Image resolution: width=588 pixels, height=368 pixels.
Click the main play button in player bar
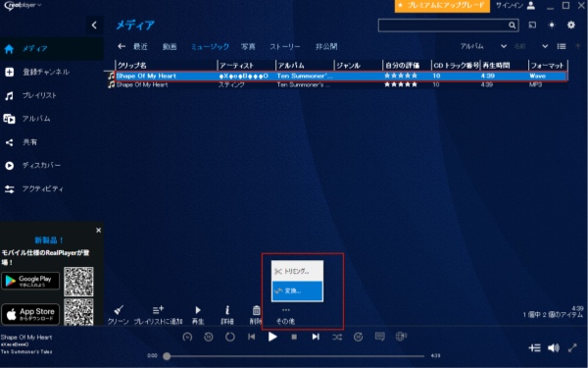coord(272,337)
